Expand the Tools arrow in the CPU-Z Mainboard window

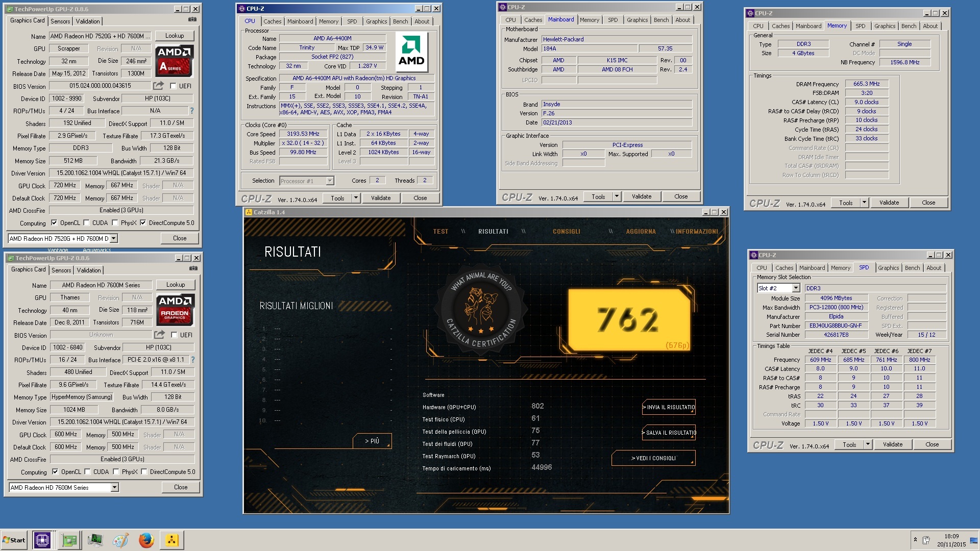[x=617, y=196]
